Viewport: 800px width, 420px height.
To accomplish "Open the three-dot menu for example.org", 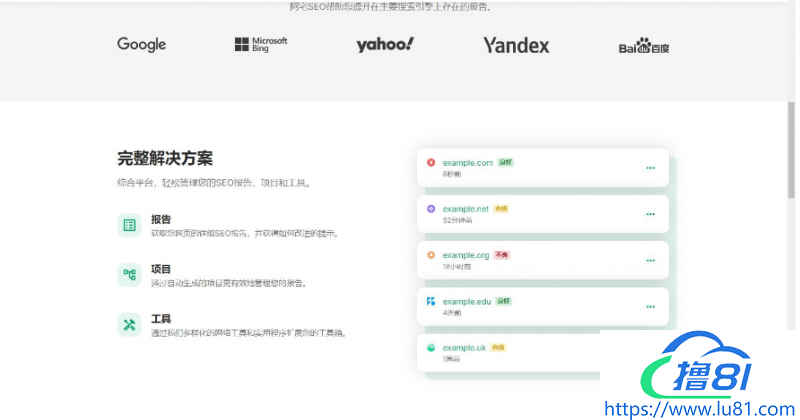I will (x=650, y=260).
